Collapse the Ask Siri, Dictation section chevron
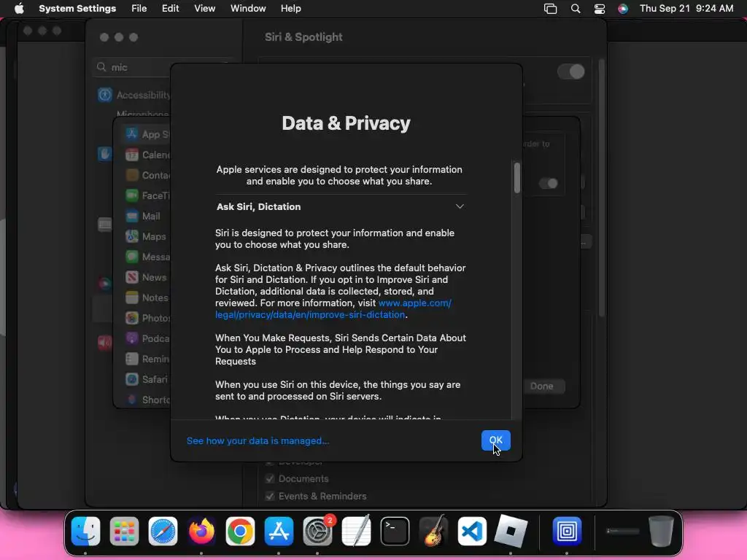The width and height of the screenshot is (747, 560). tap(460, 206)
